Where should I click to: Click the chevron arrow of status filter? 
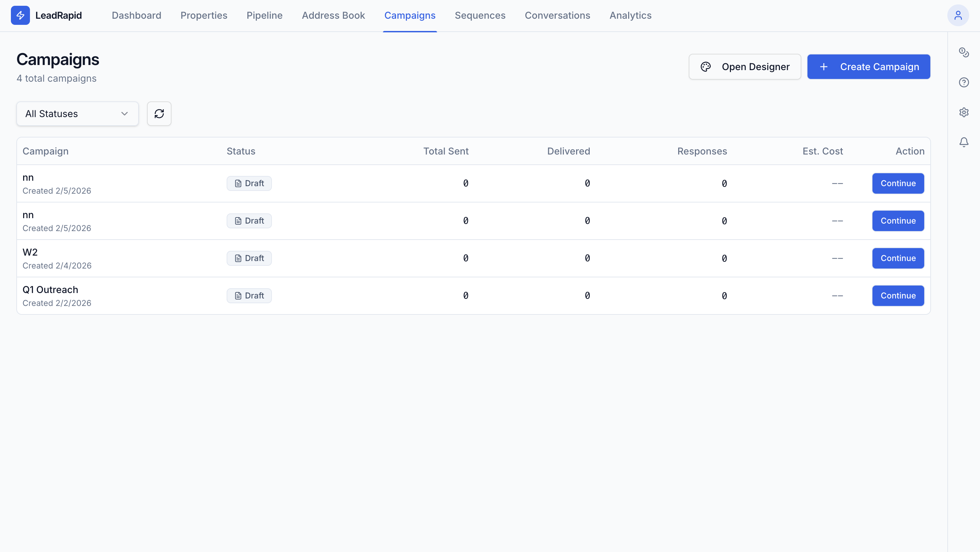pyautogui.click(x=125, y=113)
